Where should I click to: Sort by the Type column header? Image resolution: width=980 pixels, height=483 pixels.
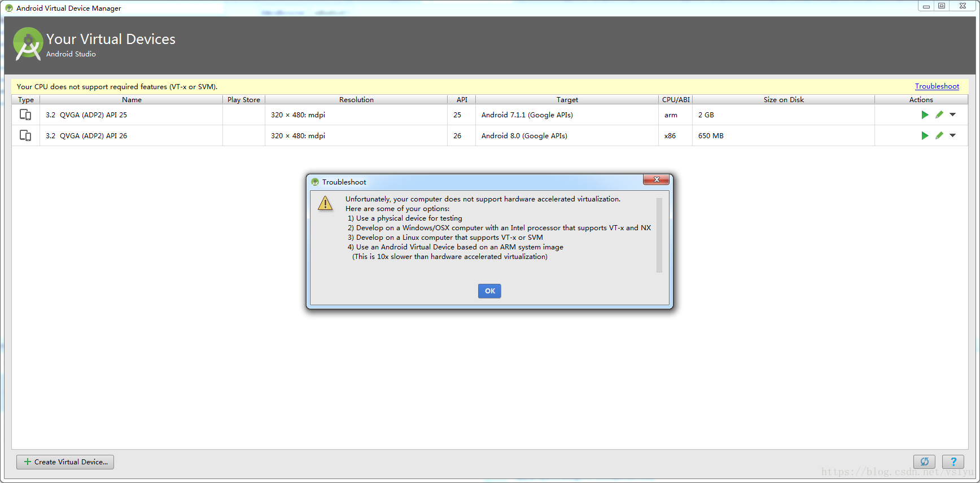26,100
